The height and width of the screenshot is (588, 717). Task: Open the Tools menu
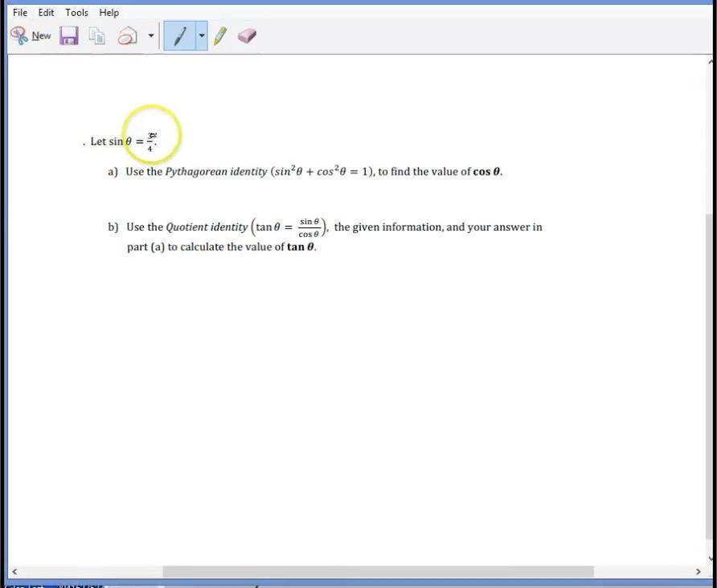76,12
